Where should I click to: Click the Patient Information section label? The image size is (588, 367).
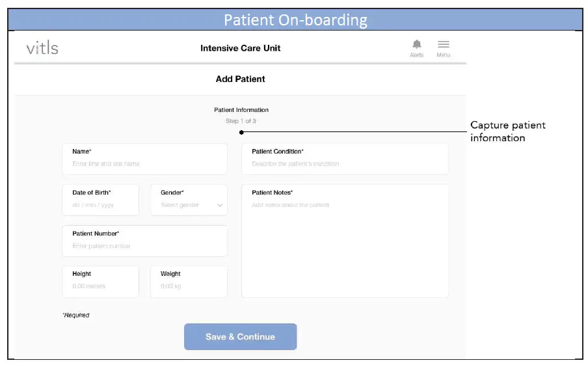(241, 110)
